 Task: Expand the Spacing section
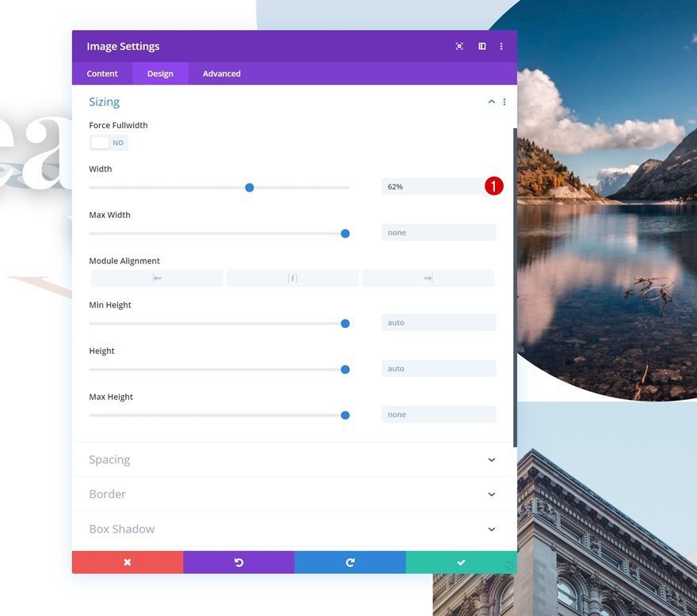(x=491, y=460)
